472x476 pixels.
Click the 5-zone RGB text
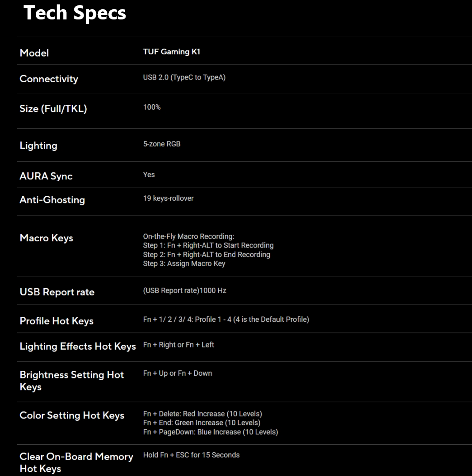tap(161, 144)
